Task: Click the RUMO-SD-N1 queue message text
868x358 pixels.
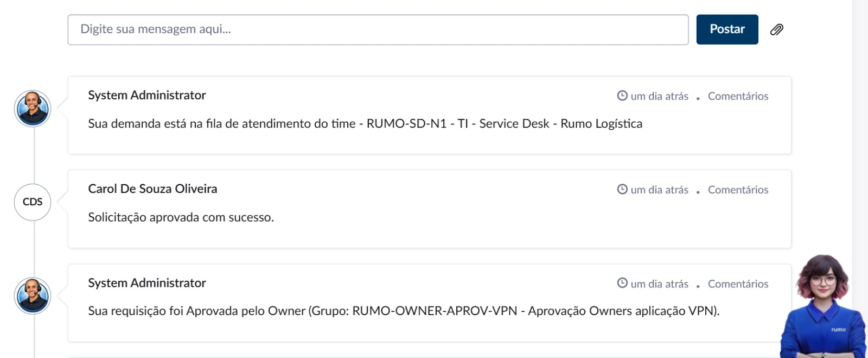Action: coord(365,124)
